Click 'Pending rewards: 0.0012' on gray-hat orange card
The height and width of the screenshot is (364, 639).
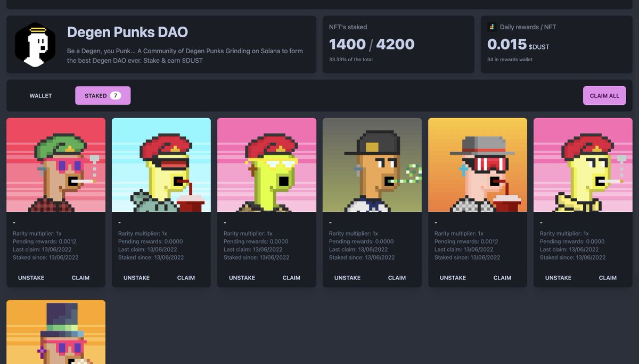(x=466, y=242)
